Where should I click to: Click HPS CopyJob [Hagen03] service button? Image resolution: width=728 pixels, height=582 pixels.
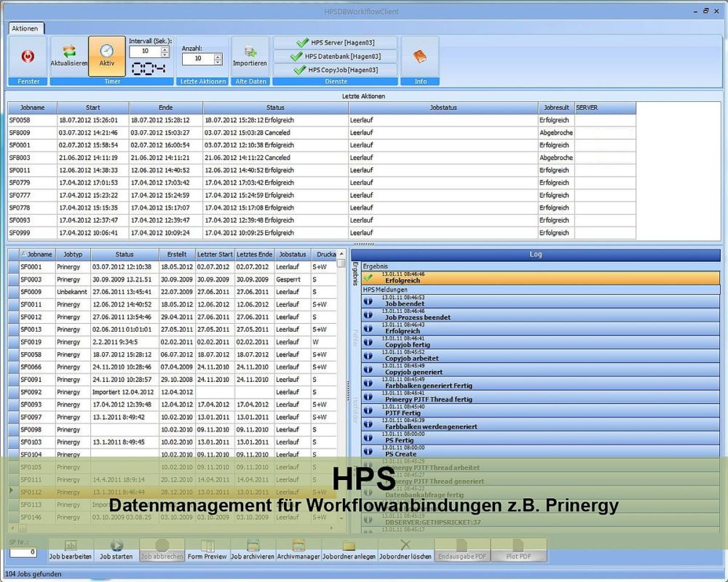(x=335, y=70)
